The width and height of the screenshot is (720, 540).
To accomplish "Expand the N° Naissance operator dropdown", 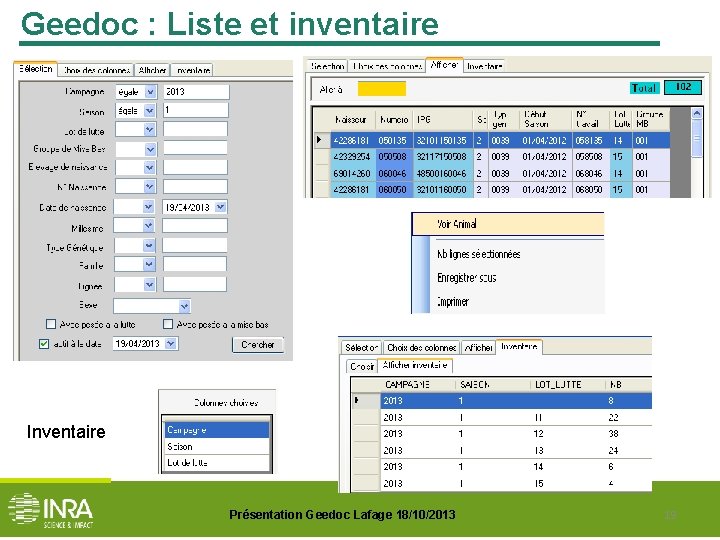I will tap(149, 186).
